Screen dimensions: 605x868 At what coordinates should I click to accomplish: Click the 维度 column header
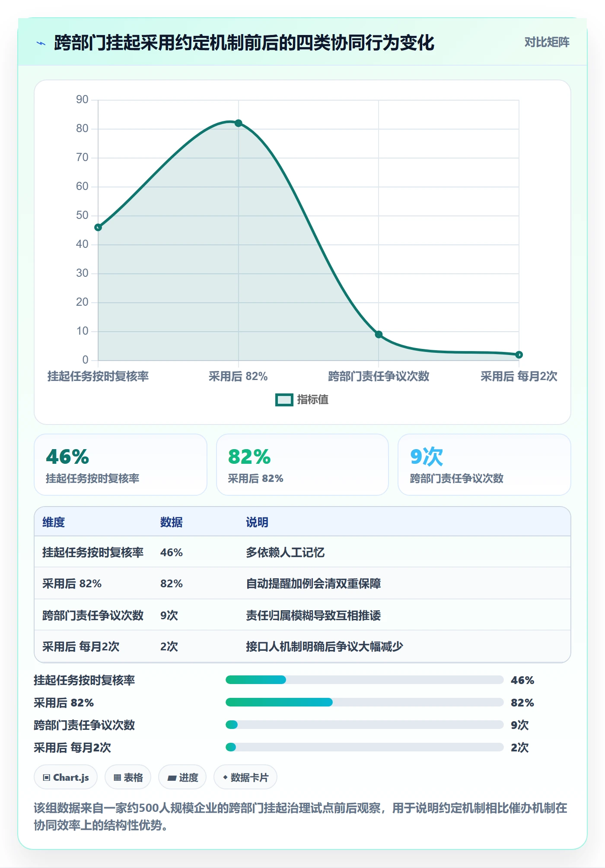pos(54,522)
